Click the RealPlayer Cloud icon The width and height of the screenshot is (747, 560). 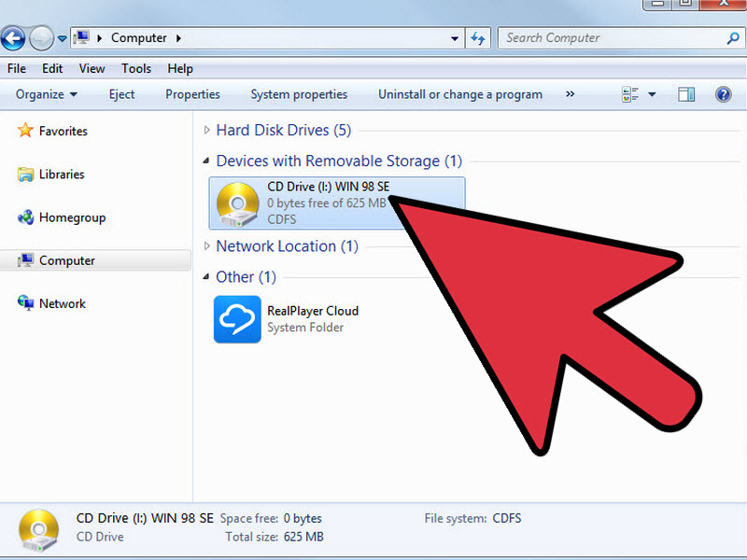point(237,319)
